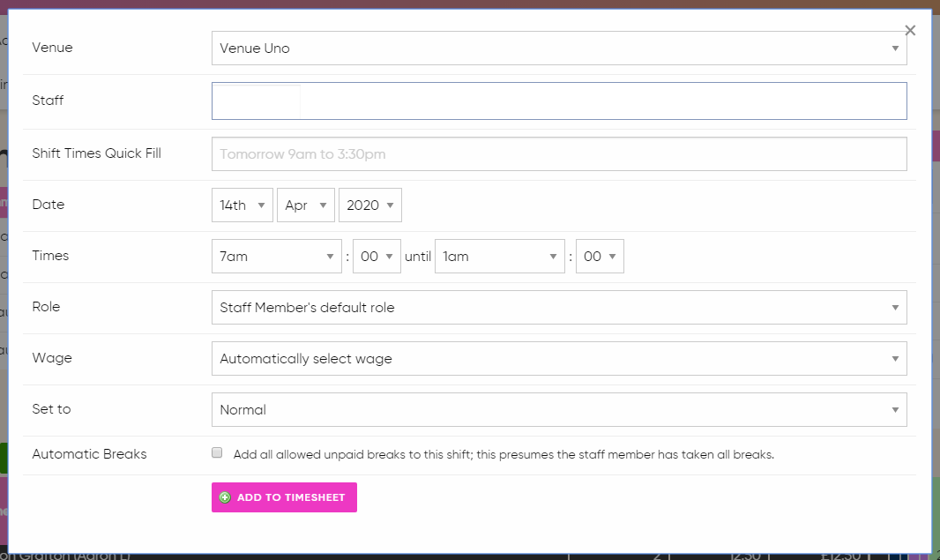Open the Wage dropdown
The image size is (940, 560).
point(559,359)
